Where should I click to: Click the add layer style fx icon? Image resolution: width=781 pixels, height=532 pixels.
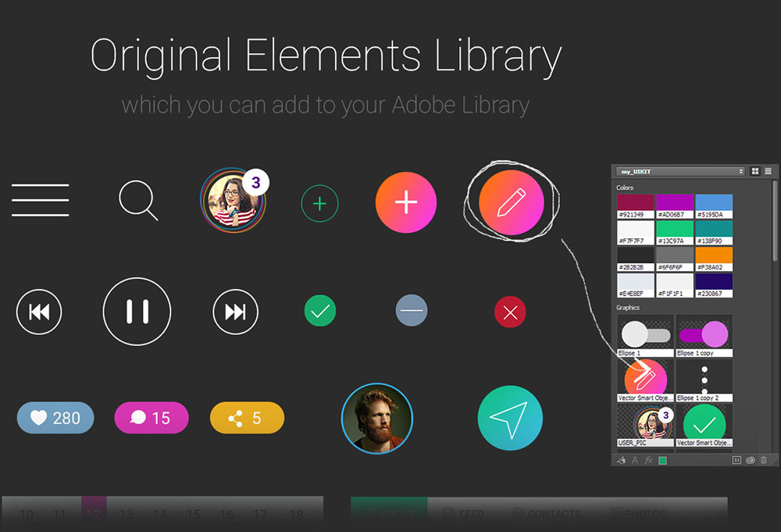[x=648, y=460]
